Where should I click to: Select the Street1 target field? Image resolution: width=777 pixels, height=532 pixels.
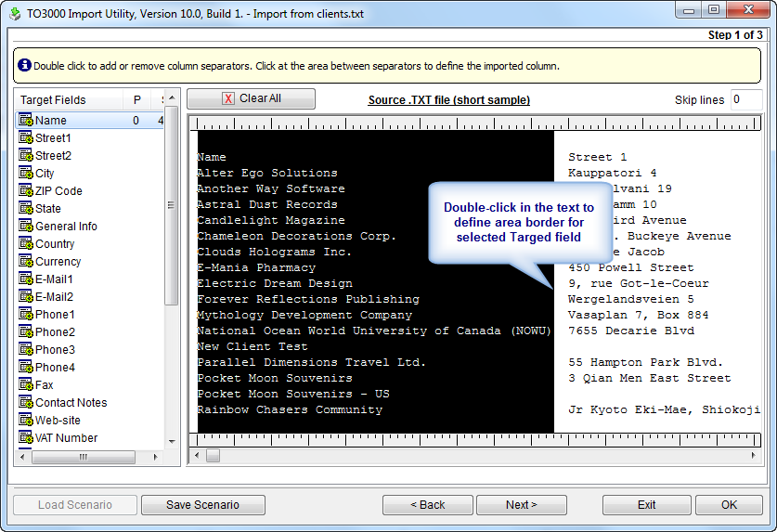[x=53, y=137]
